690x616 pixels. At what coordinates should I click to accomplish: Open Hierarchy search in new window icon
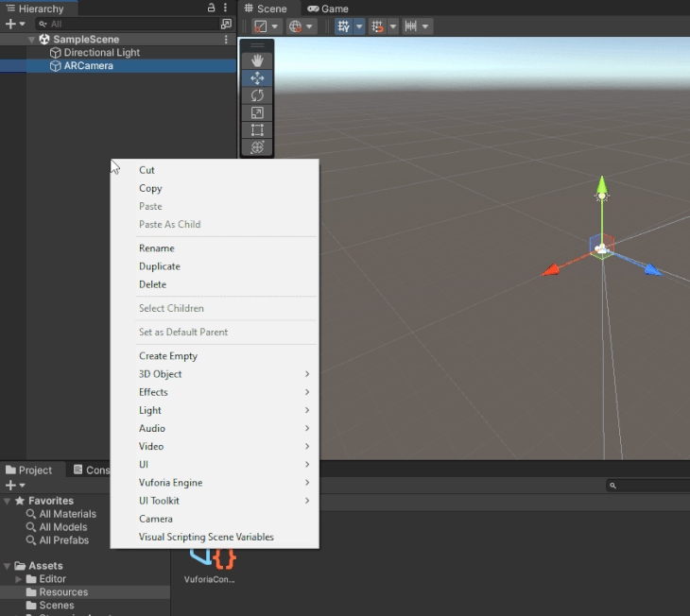click(226, 24)
